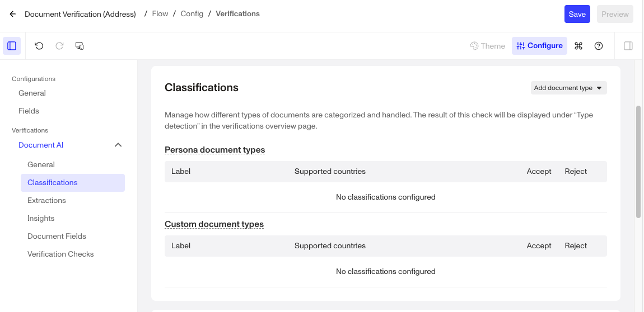Click the Verifications breadcrumb
This screenshot has height=312, width=644.
pos(237,14)
